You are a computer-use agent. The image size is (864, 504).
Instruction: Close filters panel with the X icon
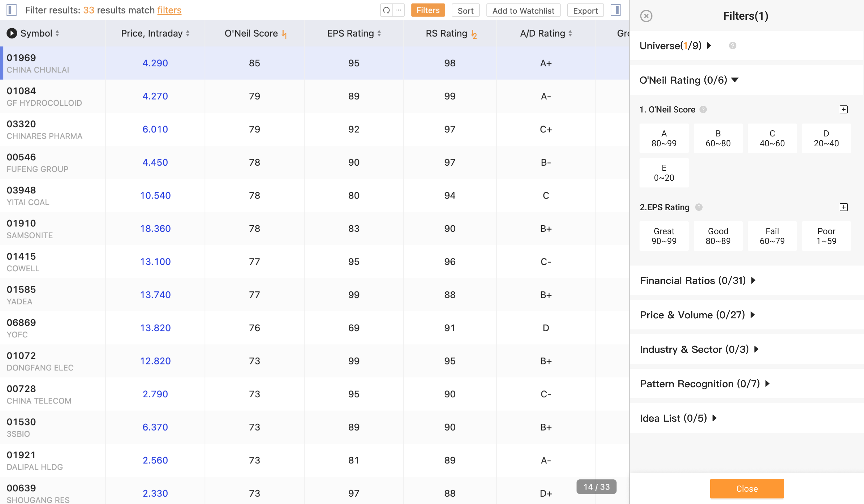click(646, 16)
